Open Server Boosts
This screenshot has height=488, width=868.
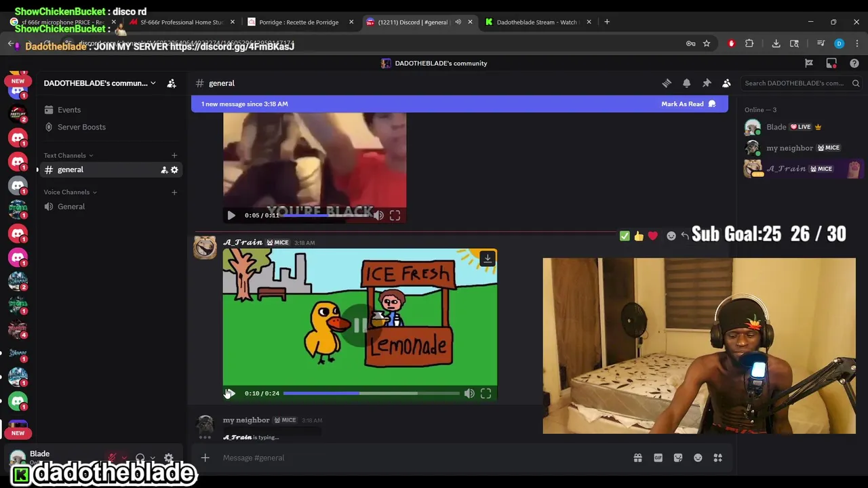81,127
